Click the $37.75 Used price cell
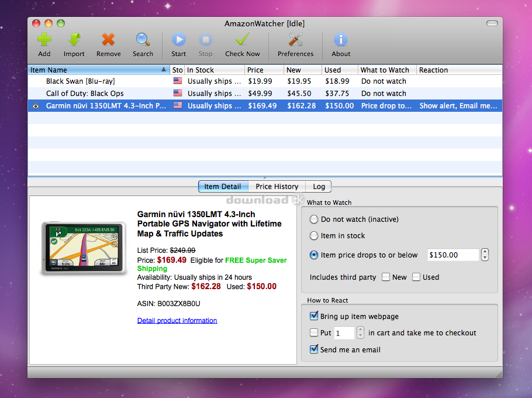Screen dimensions: 532x398 click(x=337, y=94)
